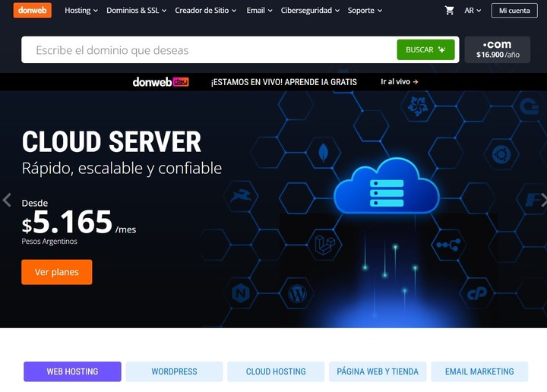Open the AR country selector
The height and width of the screenshot is (392, 547).
pos(473,11)
